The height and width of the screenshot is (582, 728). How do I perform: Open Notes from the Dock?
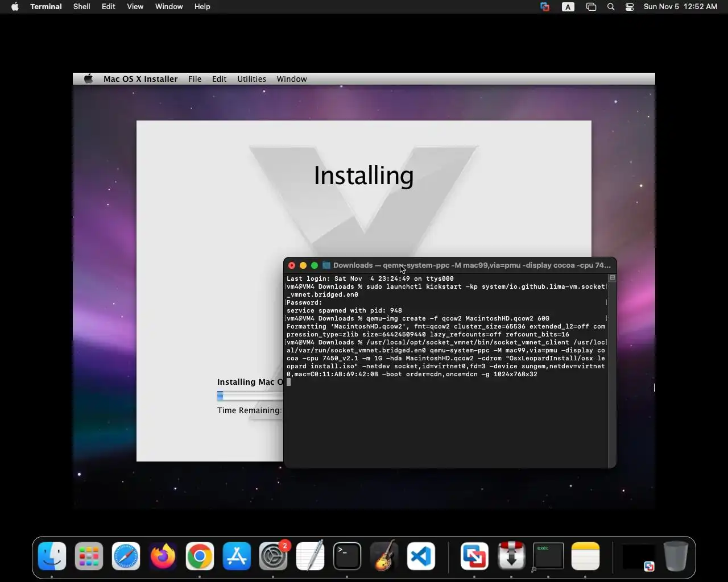585,556
